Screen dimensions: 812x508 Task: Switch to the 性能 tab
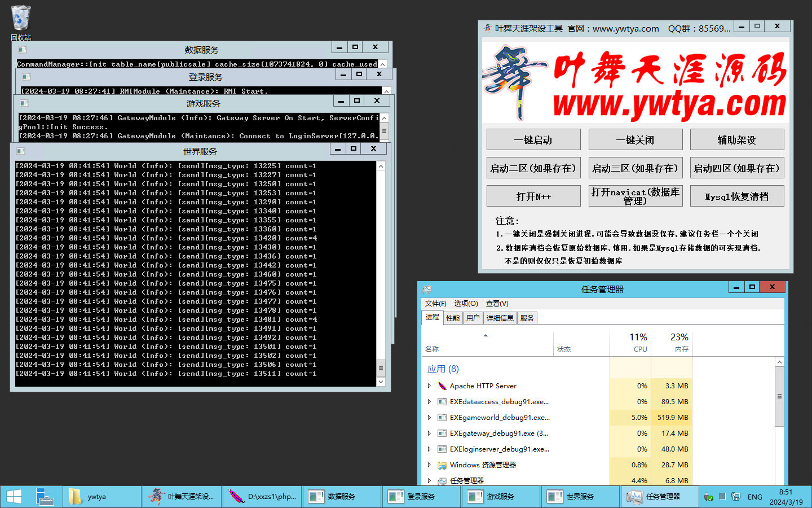(453, 318)
